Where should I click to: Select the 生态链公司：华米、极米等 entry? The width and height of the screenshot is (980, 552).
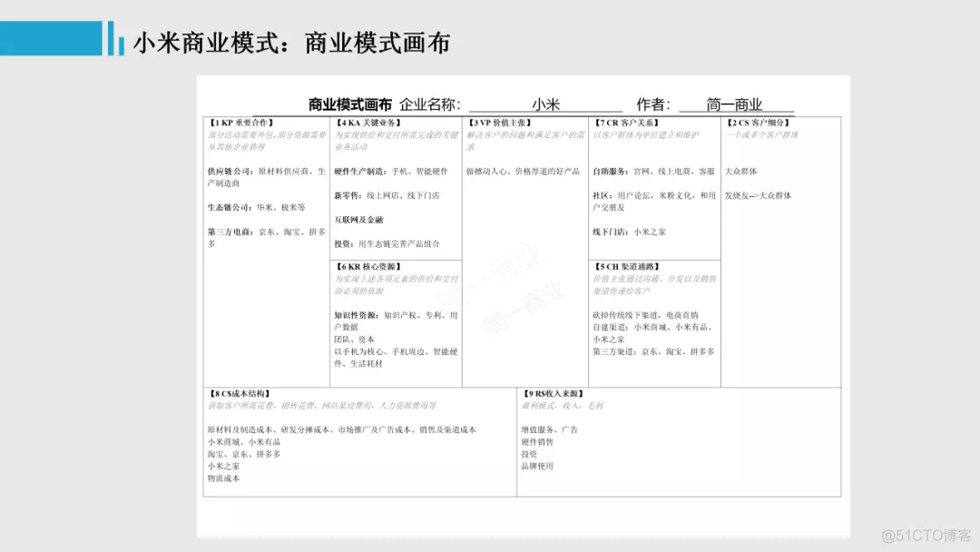pyautogui.click(x=256, y=207)
